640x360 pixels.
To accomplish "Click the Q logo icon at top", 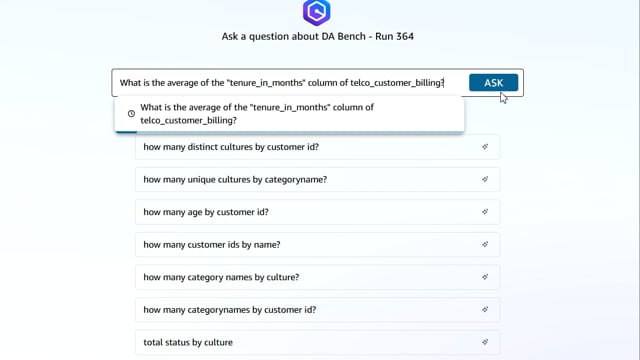I will pos(317,12).
